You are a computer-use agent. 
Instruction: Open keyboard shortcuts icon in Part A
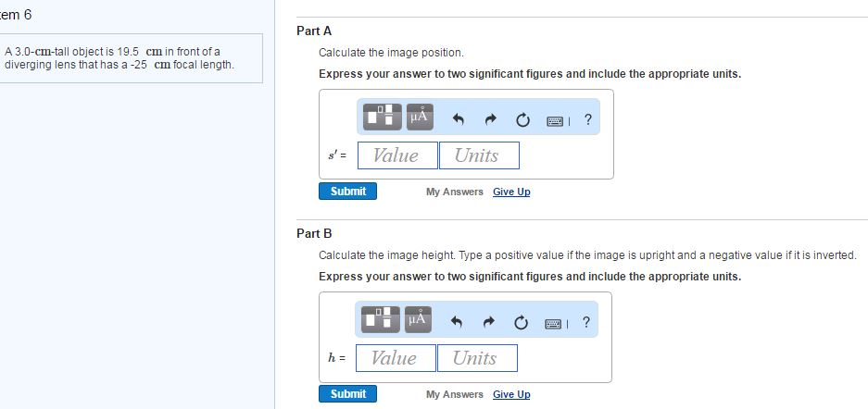555,120
